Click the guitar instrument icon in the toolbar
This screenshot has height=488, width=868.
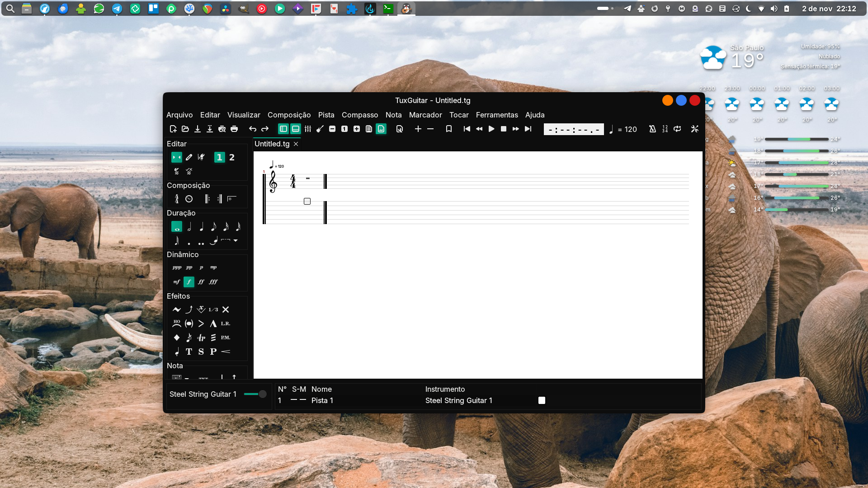pyautogui.click(x=320, y=129)
